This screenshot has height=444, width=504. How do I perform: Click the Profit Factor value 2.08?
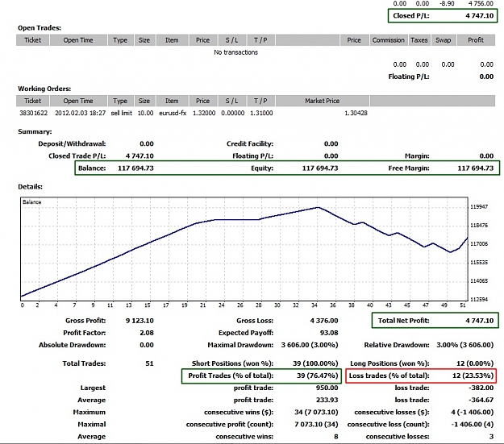point(147,333)
